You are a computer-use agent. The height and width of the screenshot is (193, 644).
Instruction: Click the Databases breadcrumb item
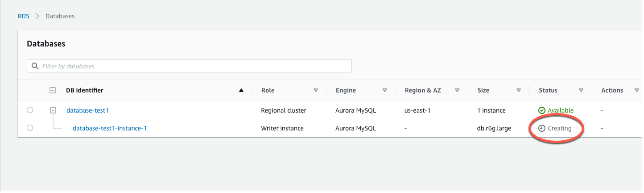tap(60, 16)
